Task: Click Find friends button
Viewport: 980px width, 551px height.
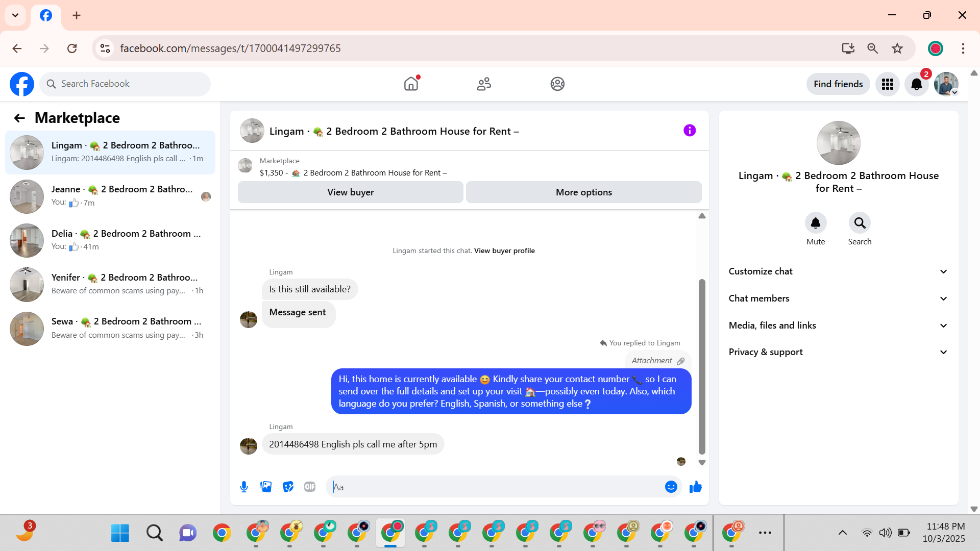Action: 838,84
